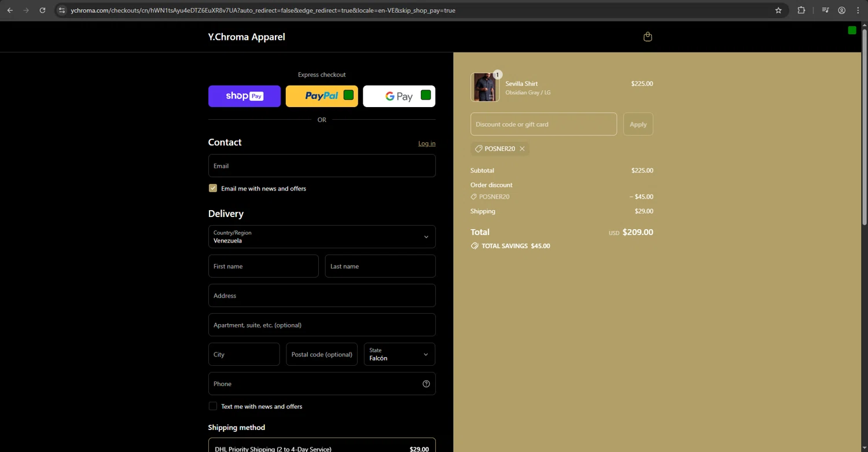The image size is (868, 452).
Task: Open the browser profile icon
Action: 842,10
